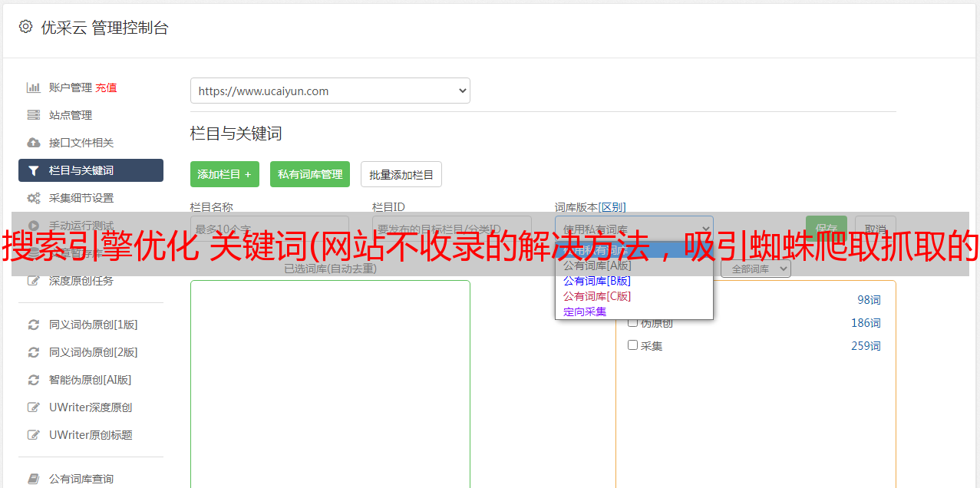The width and height of the screenshot is (980, 488).
Task: Click the 优采云 管理控制台 title
Action: 104,28
